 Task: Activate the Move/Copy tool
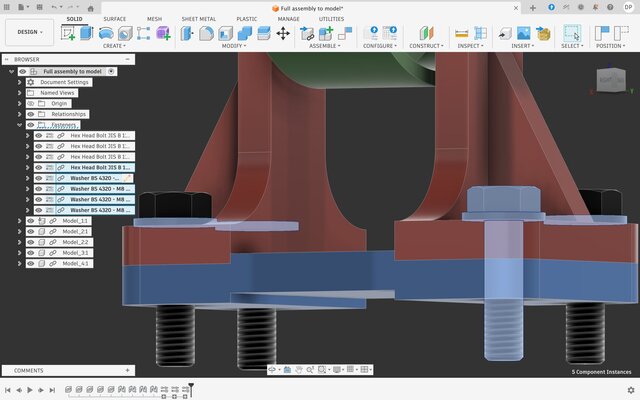click(283, 33)
